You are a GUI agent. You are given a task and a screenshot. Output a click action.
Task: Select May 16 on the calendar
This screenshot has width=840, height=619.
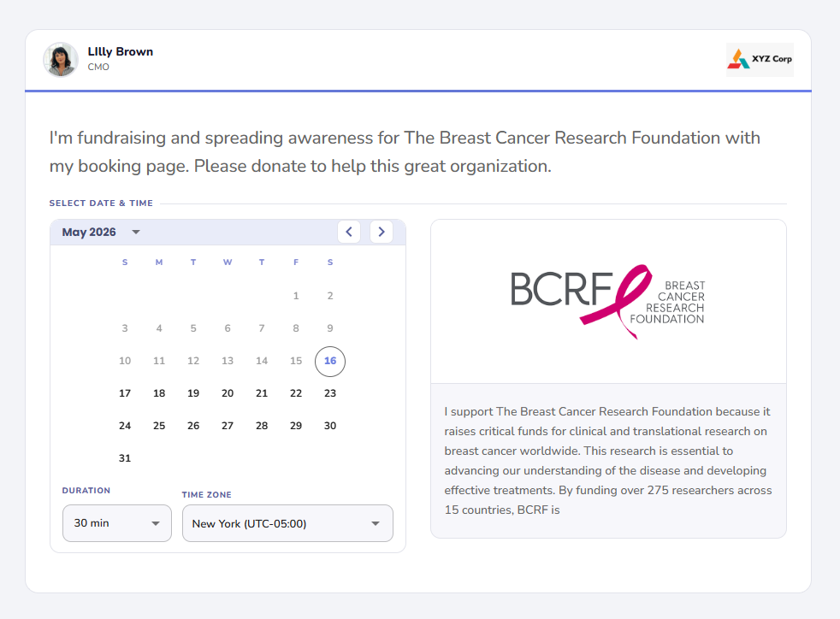coord(330,361)
